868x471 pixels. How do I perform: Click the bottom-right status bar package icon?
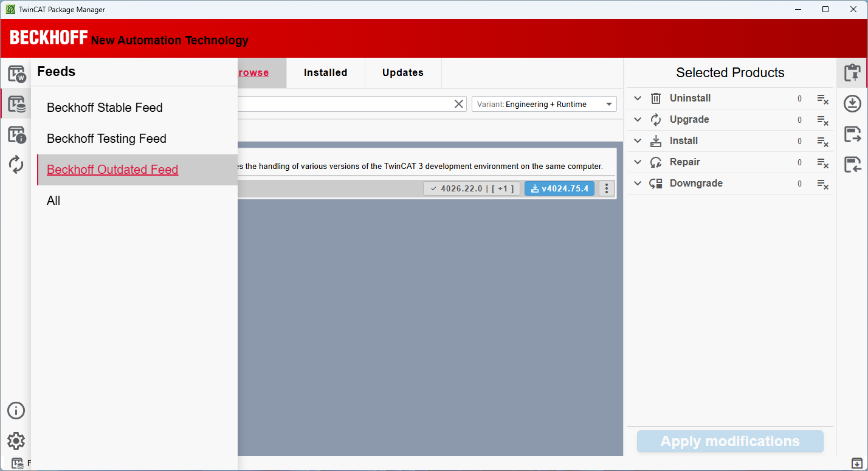856,463
